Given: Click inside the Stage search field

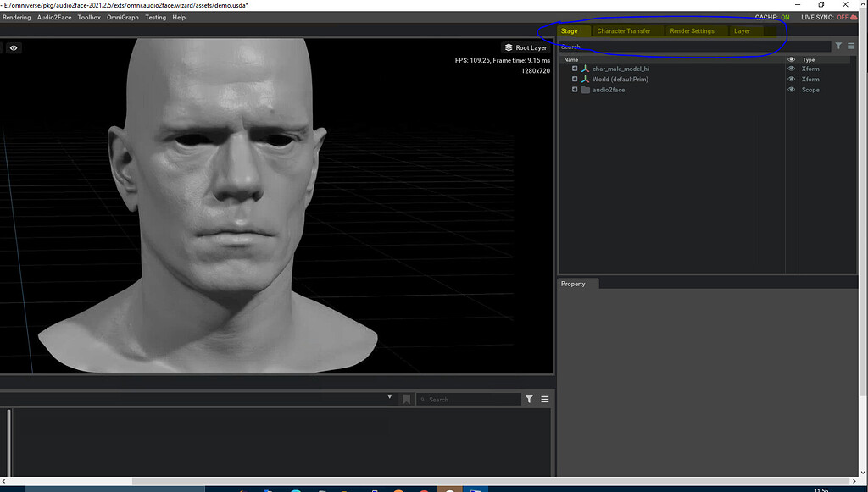Looking at the screenshot, I should tap(678, 46).
